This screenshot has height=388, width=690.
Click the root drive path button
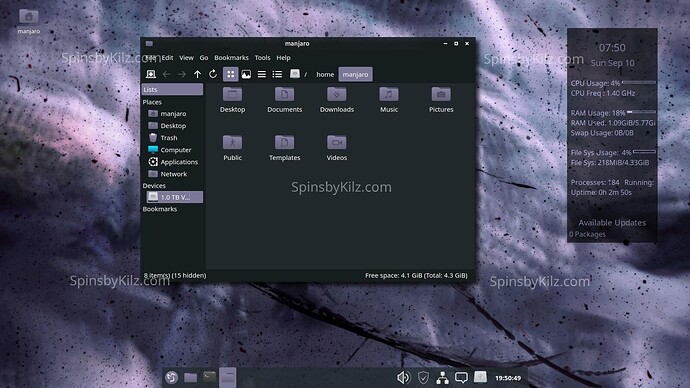pos(295,74)
